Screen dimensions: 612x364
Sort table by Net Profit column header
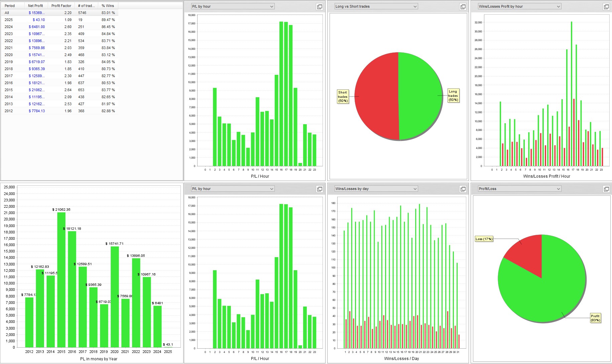(36, 6)
